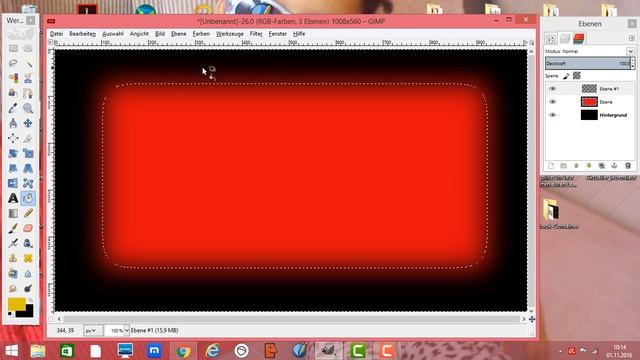Choose the Airbrush tool
Image resolution: width=640 pixels, height=360 pixels.
[x=13, y=243]
